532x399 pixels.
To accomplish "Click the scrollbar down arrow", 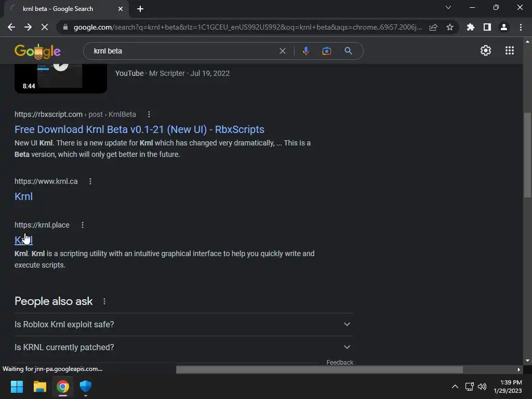I will [x=527, y=361].
